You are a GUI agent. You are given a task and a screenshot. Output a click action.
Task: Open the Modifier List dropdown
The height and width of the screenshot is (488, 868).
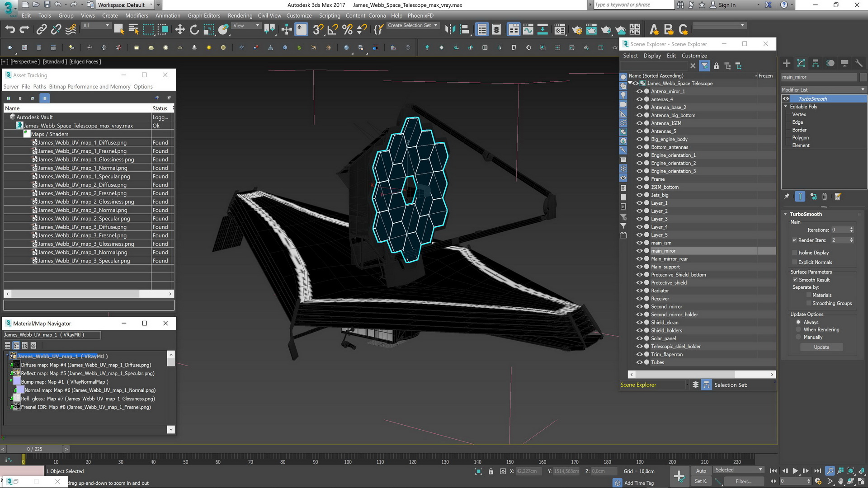[824, 89]
